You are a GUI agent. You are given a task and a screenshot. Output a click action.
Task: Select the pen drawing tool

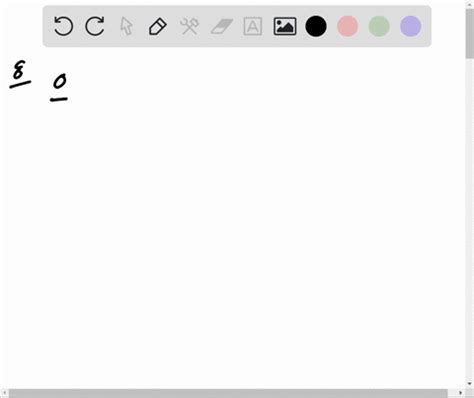tap(158, 26)
